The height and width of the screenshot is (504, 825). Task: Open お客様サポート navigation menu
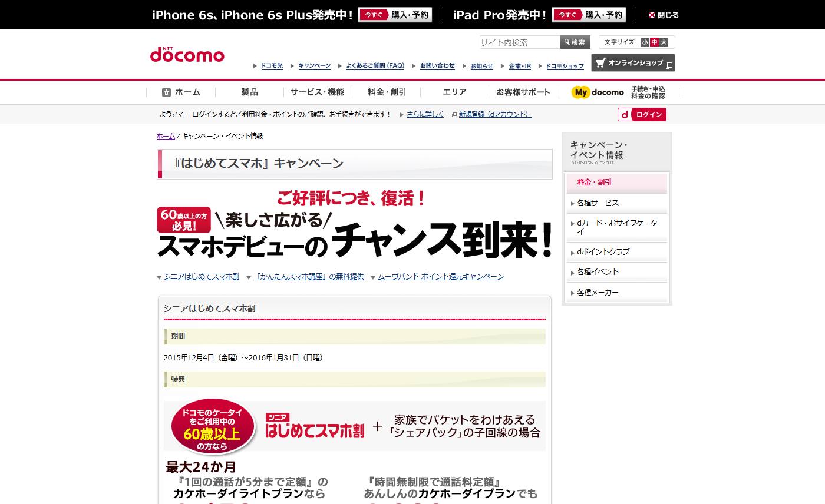tap(523, 92)
